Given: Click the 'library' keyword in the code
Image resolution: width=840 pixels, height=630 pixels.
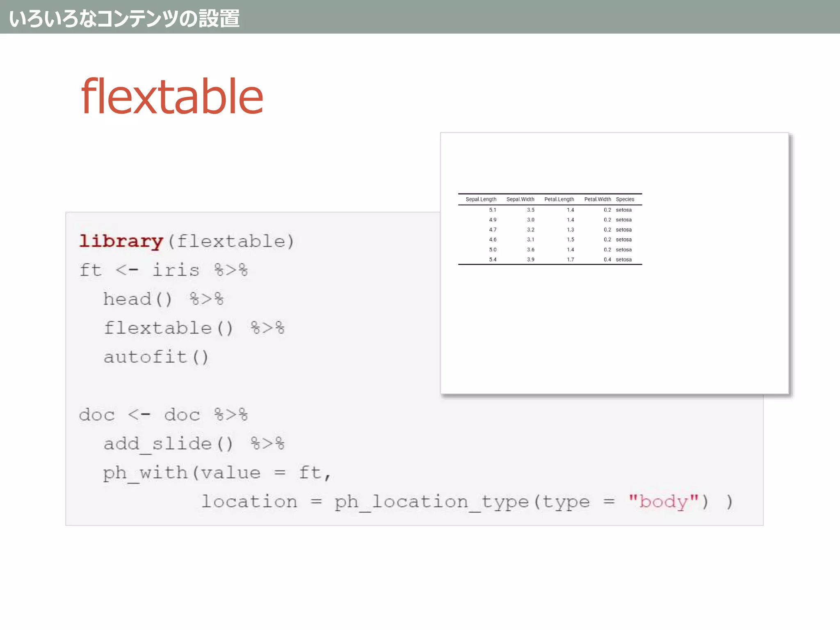Looking at the screenshot, I should click(121, 241).
